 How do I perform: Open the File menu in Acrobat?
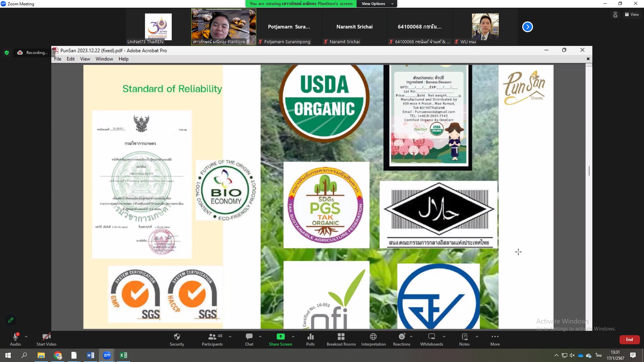pos(58,59)
